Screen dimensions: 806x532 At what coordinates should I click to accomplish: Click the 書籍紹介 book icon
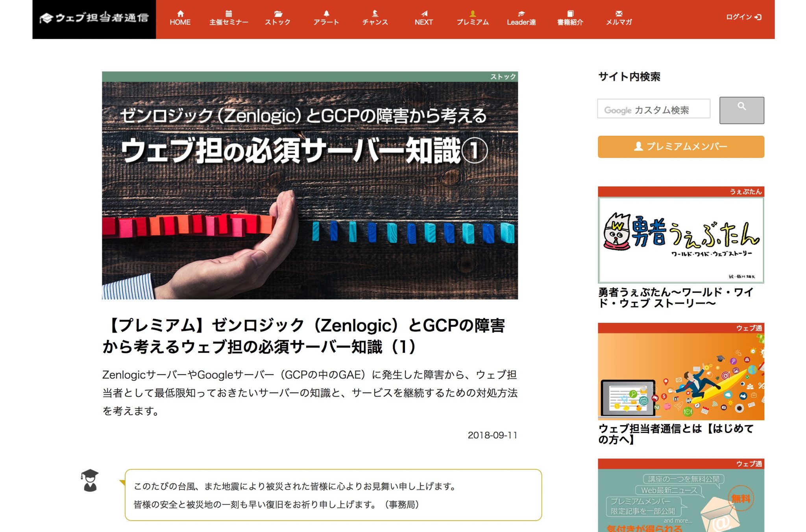pos(570,13)
